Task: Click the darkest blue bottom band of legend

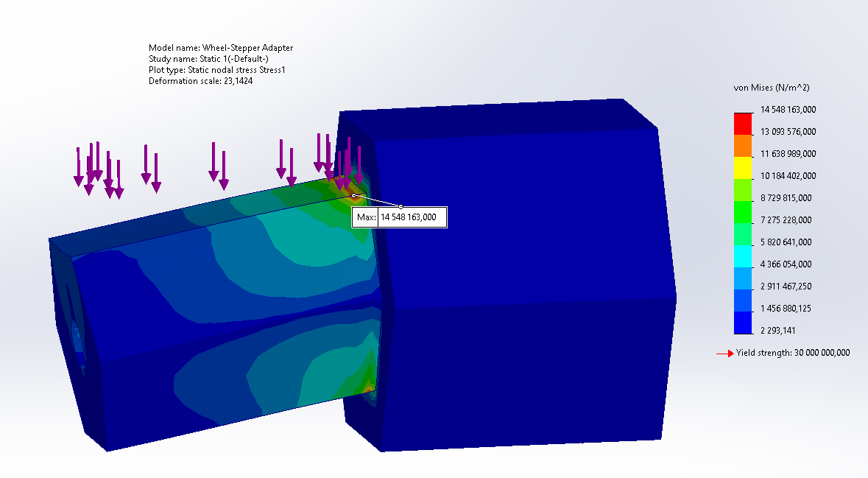Action: click(743, 323)
